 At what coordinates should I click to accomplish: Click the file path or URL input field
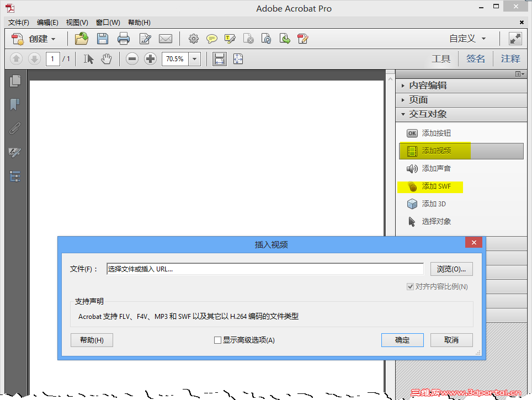pyautogui.click(x=265, y=269)
